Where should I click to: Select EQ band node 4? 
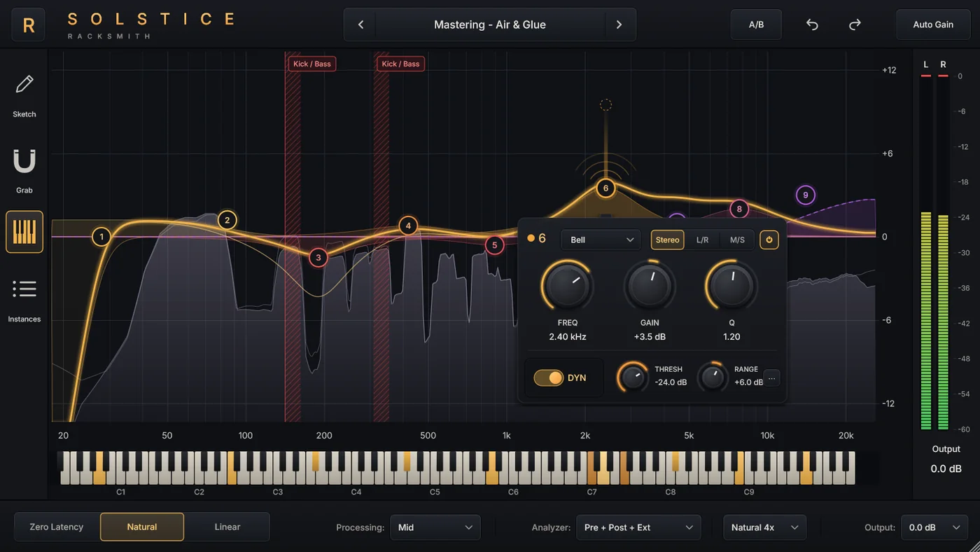(408, 226)
